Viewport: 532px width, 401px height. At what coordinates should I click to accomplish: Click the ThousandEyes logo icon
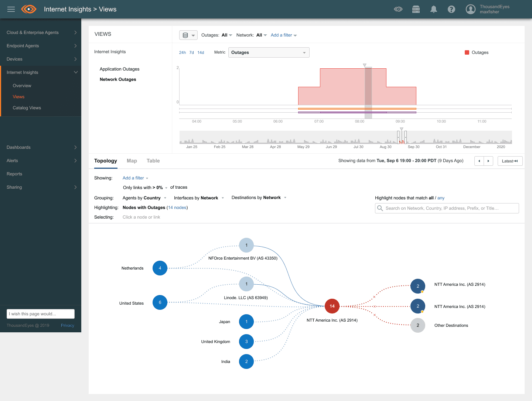(x=29, y=9)
